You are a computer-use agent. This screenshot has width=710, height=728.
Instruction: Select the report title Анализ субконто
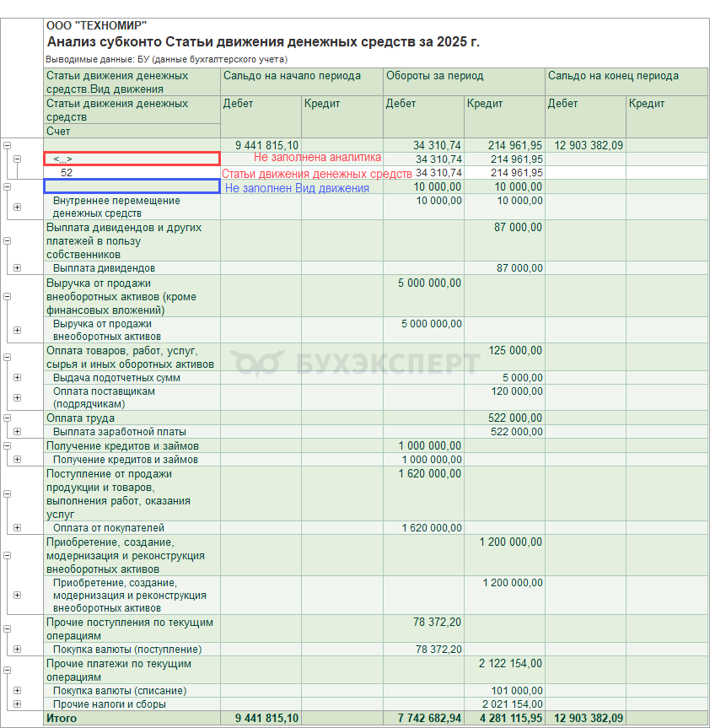click(263, 42)
